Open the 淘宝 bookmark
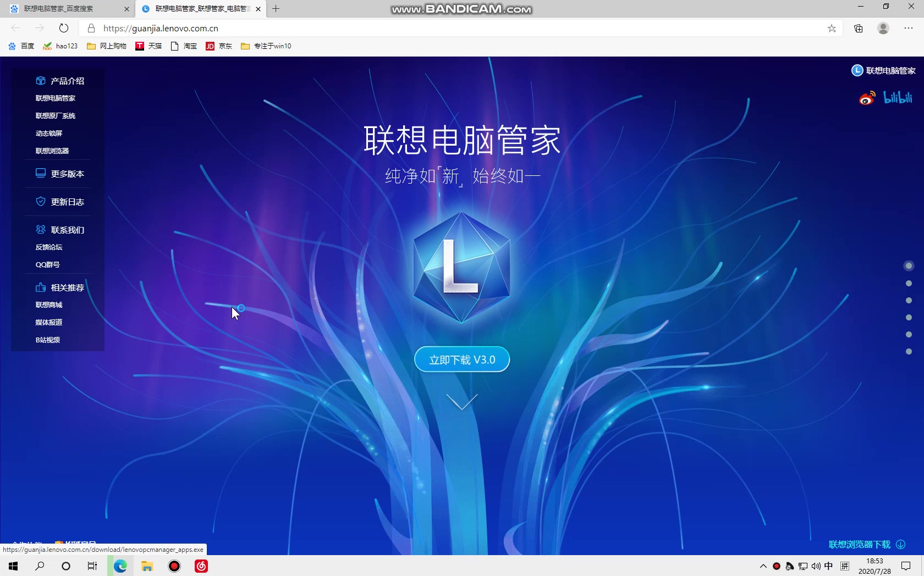 184,46
